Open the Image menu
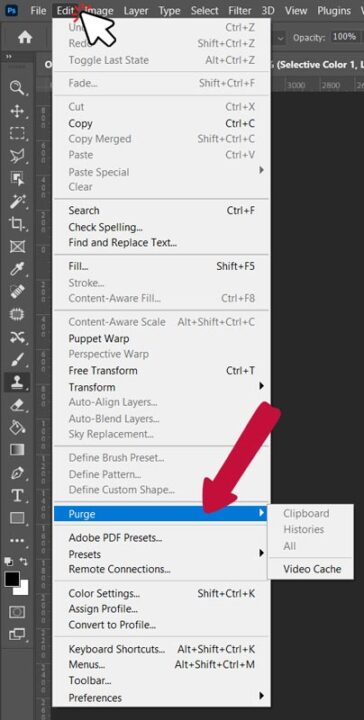This screenshot has width=364, height=720. point(100,10)
